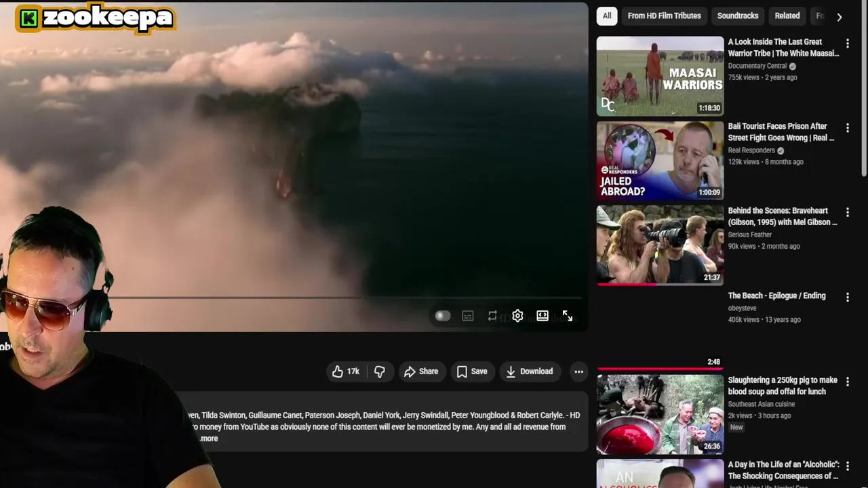Show more filter chips with the right arrow
The image size is (868, 488).
(x=840, y=17)
